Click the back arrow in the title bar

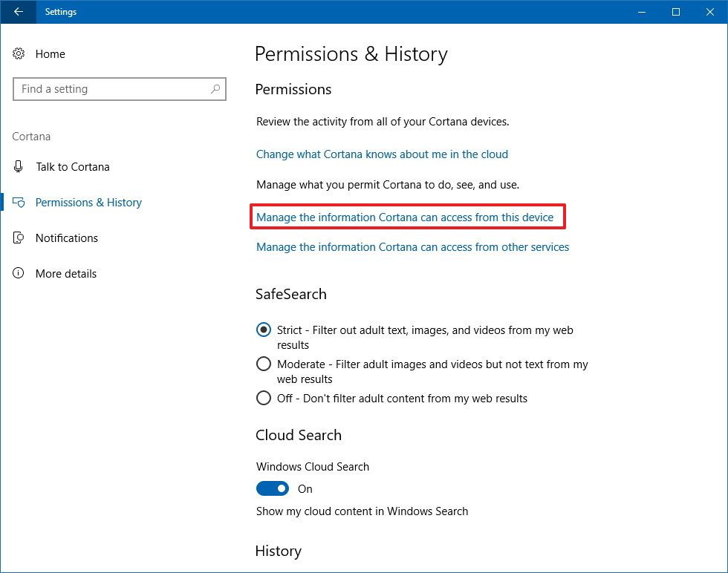[x=16, y=12]
